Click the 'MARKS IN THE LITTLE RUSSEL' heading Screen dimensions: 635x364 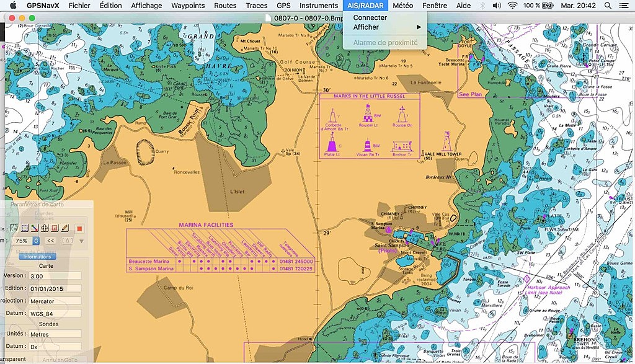point(369,96)
